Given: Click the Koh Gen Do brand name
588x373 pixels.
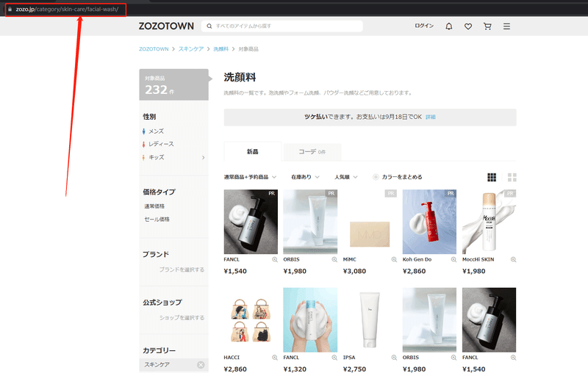Looking at the screenshot, I should coord(417,259).
